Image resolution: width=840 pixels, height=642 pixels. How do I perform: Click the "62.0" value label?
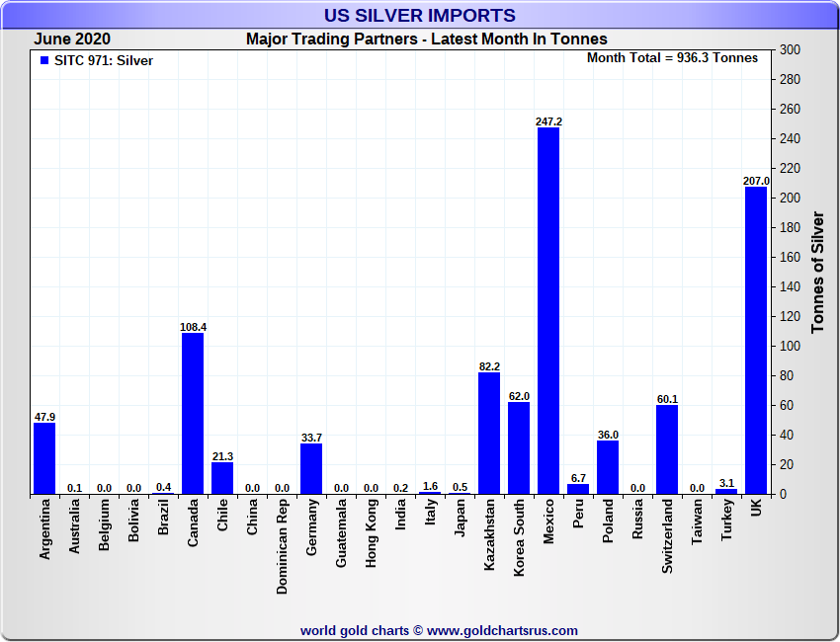click(x=519, y=396)
